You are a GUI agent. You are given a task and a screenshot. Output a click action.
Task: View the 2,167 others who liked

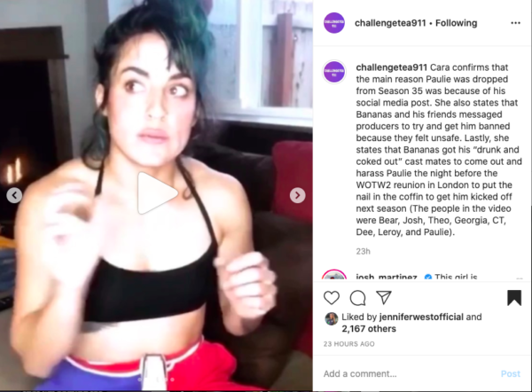pyautogui.click(x=369, y=329)
